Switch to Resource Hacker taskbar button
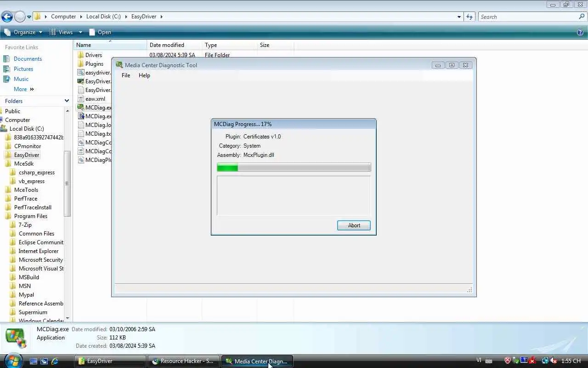588x368 pixels. pyautogui.click(x=184, y=361)
